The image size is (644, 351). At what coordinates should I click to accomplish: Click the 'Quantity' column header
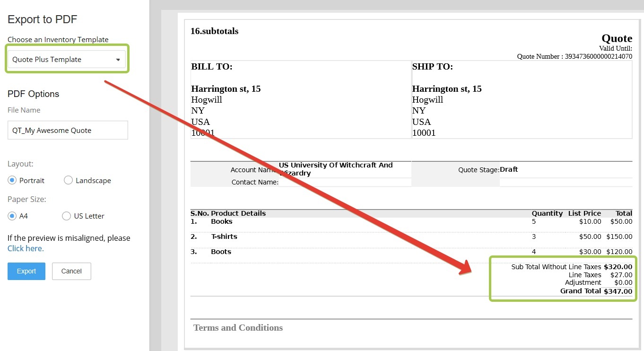pyautogui.click(x=547, y=213)
